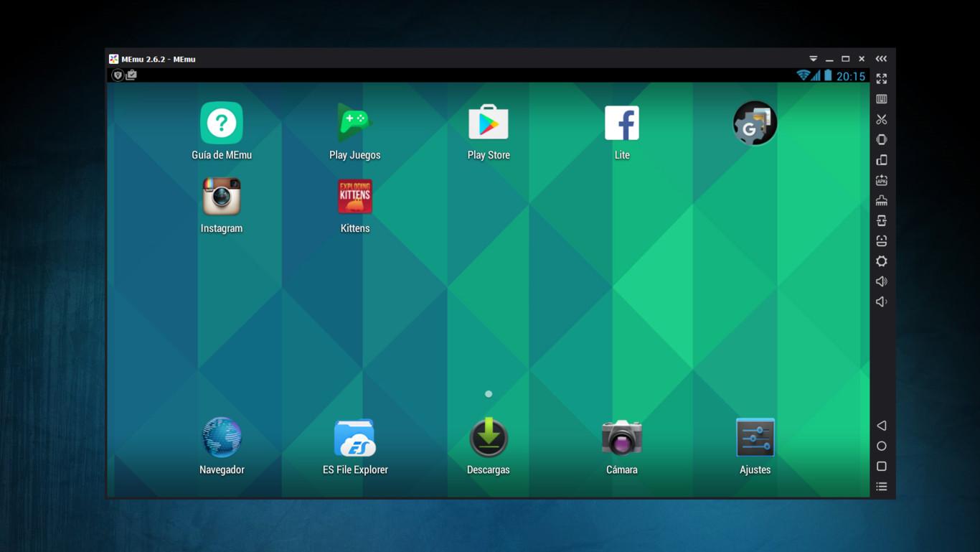Open the Descargas downloads app
Viewport: 980px width, 552px height.
(x=489, y=438)
